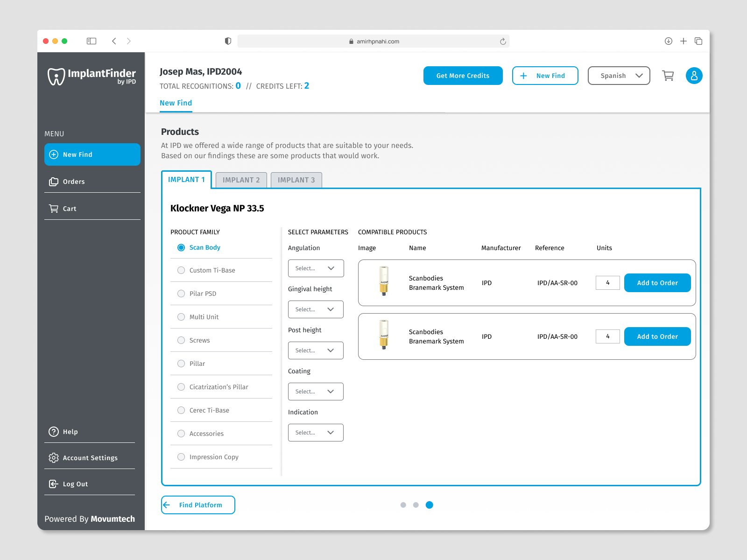Open the Post height dropdown

point(316,350)
